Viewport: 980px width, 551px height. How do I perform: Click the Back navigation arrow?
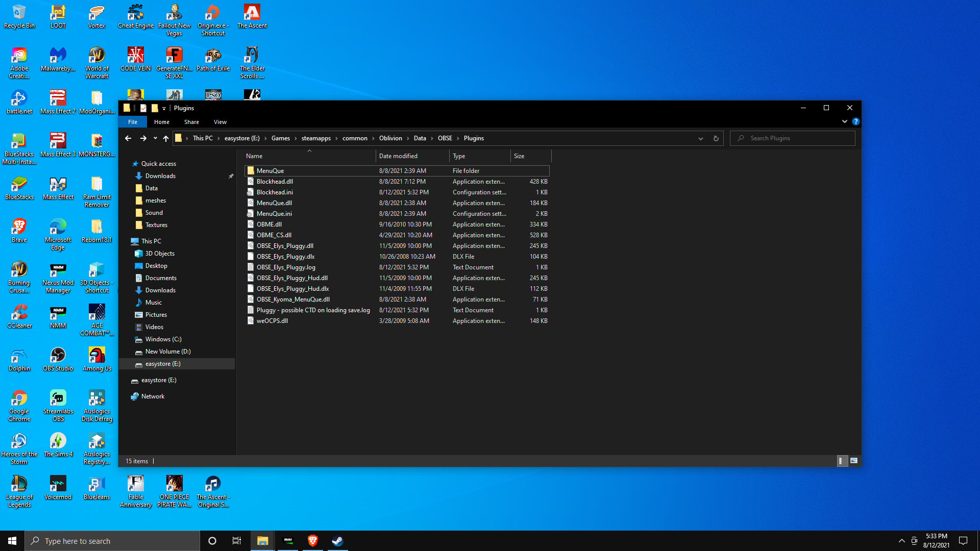(128, 138)
